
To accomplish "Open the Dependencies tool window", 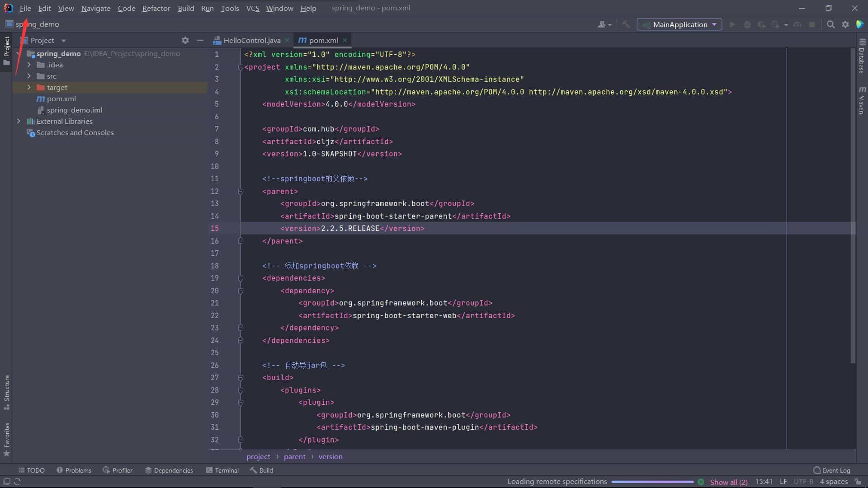I will click(169, 470).
